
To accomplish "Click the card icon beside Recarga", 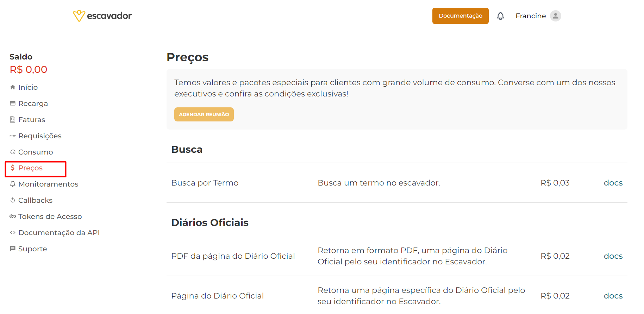I will 13,103.
